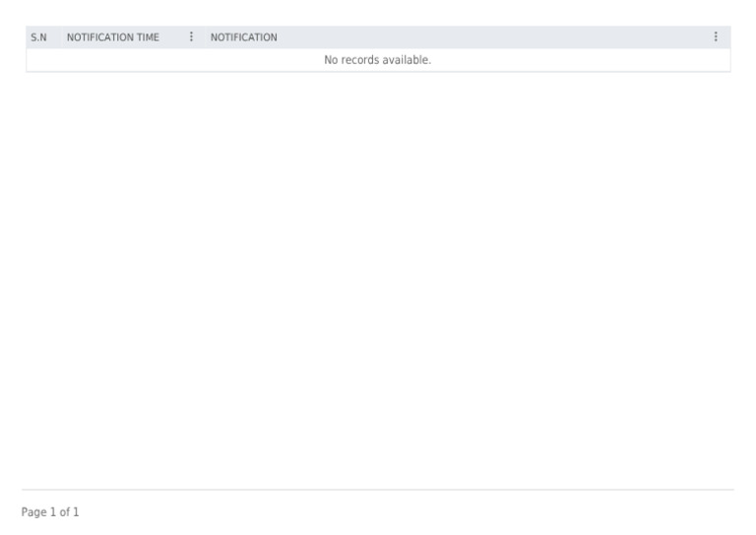Open Notification column options menu
The height and width of the screenshot is (535, 756).
click(x=716, y=37)
